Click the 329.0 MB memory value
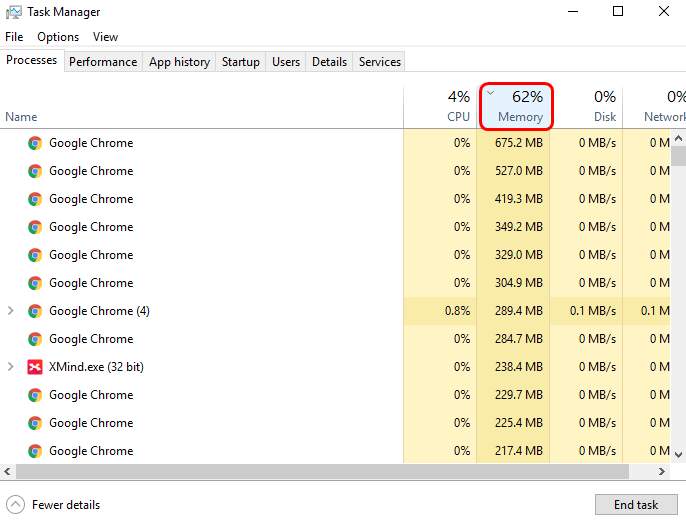Image resolution: width=686 pixels, height=524 pixels. tap(519, 255)
